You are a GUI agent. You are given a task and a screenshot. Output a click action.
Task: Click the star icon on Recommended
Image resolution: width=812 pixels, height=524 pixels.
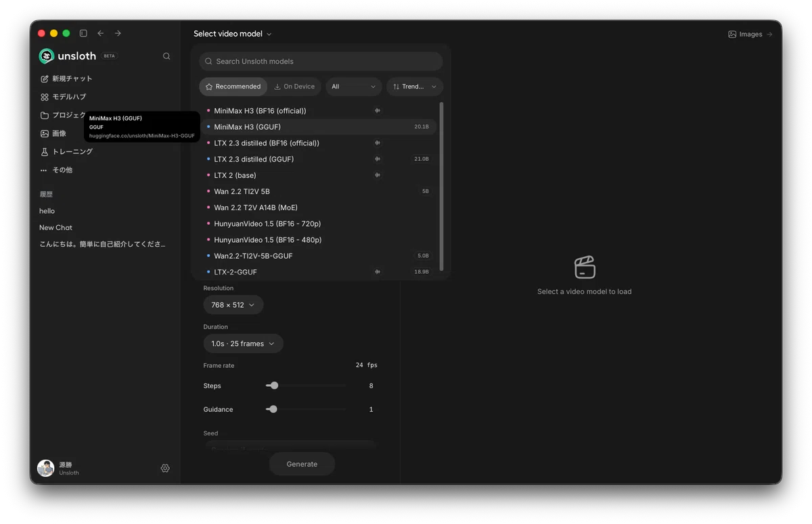[209, 87]
